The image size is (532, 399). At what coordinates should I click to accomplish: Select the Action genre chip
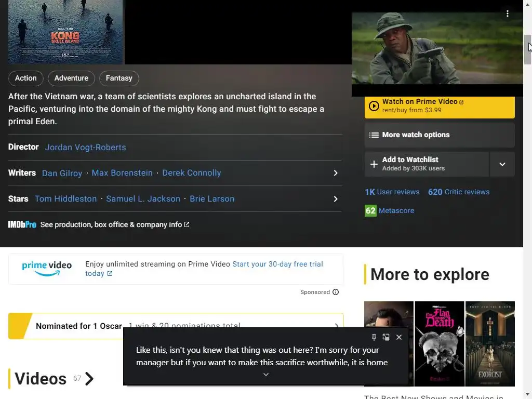26,78
